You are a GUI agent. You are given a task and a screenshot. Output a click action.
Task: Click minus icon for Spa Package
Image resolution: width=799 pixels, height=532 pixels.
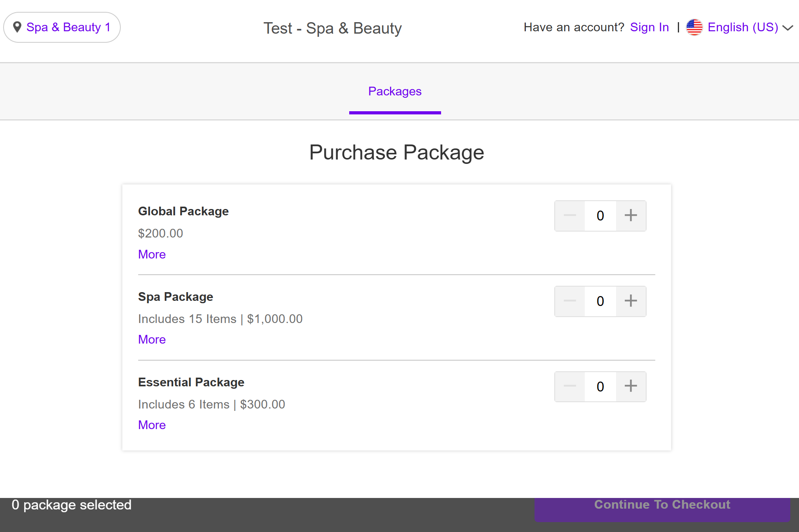570,301
